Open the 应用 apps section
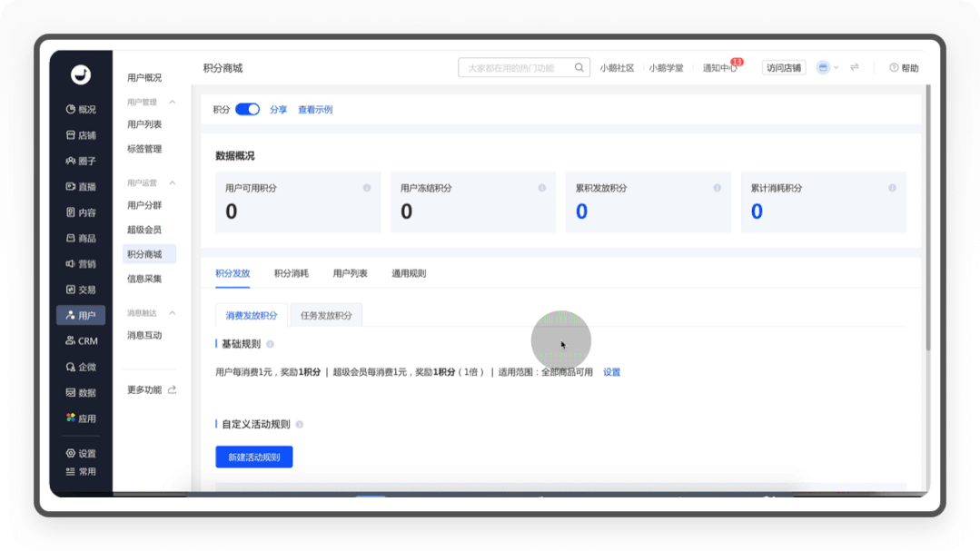The width and height of the screenshot is (980, 551). click(81, 418)
